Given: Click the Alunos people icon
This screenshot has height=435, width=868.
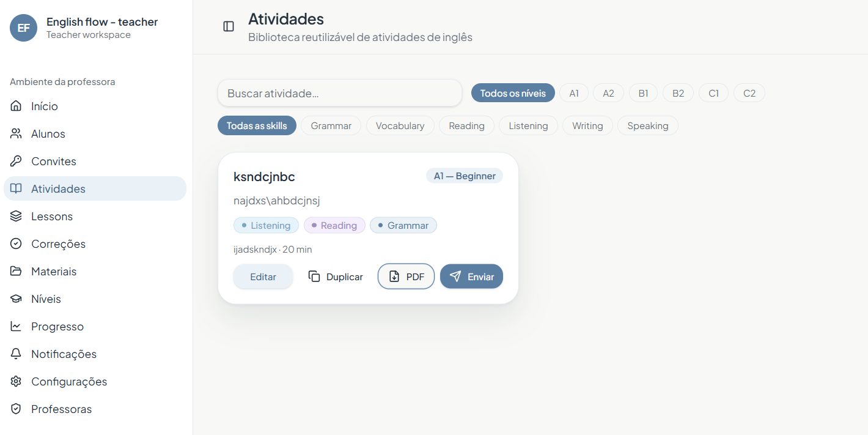Looking at the screenshot, I should pyautogui.click(x=16, y=133).
